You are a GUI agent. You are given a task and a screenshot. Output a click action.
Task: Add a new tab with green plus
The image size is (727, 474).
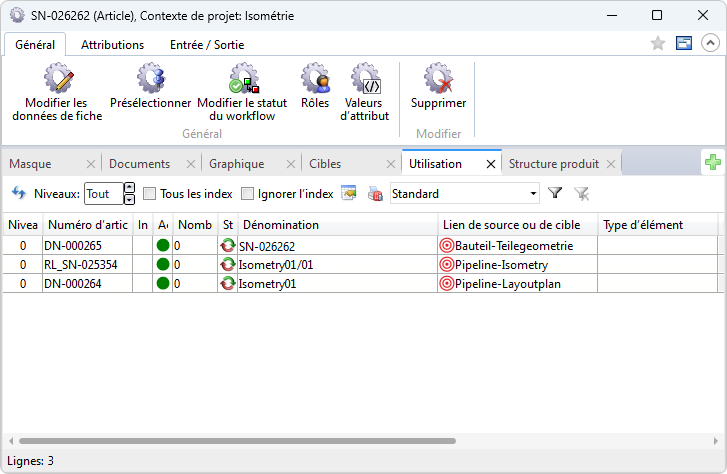713,162
